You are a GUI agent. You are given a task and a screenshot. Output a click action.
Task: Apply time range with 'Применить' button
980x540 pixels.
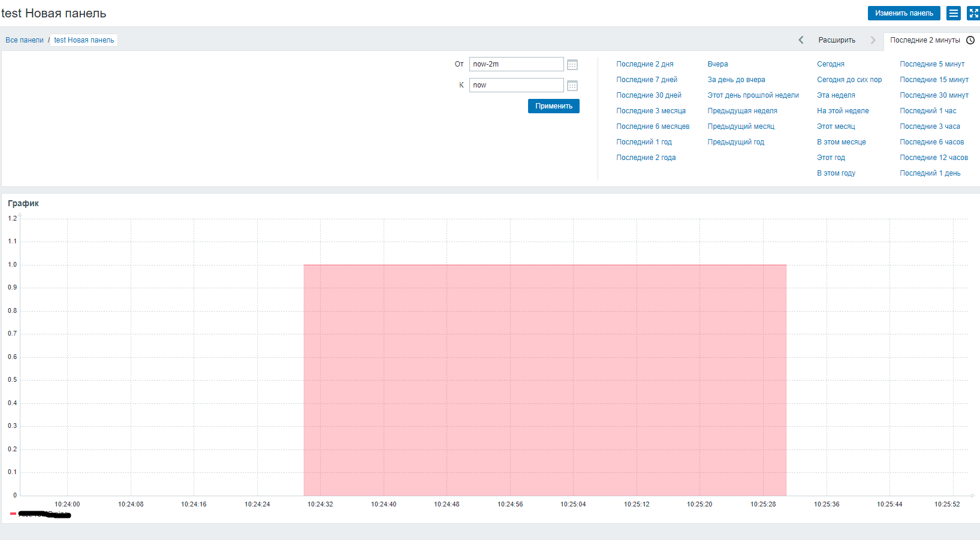coord(553,106)
